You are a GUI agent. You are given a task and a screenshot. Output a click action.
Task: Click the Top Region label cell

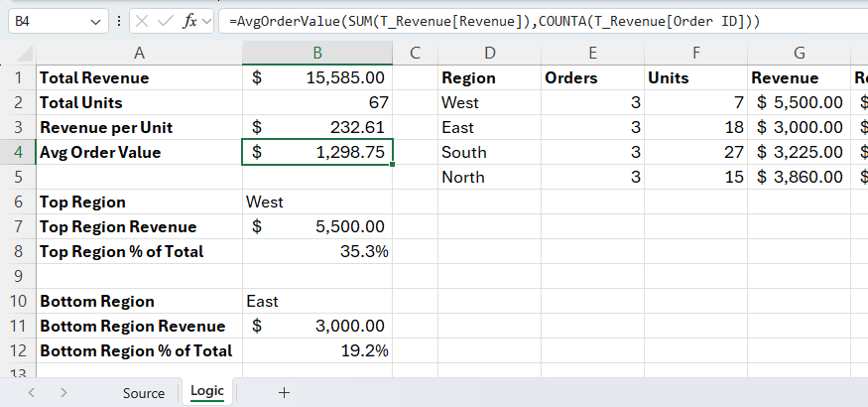[139, 203]
